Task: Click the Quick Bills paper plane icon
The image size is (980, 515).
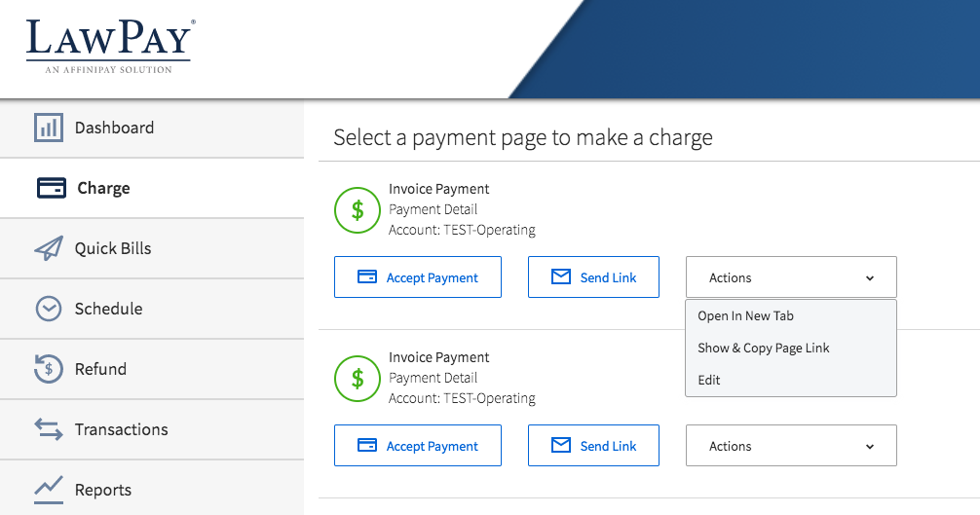Action: (49, 248)
